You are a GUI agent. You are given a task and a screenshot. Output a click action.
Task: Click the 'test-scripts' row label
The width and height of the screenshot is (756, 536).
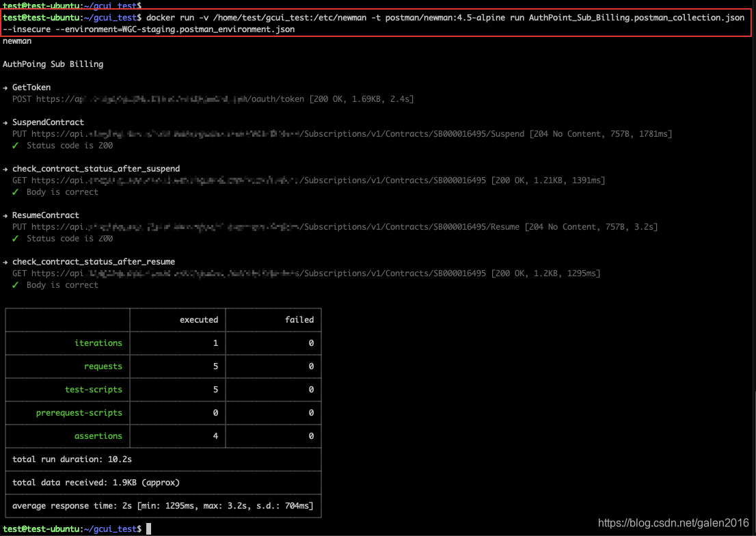coord(94,389)
